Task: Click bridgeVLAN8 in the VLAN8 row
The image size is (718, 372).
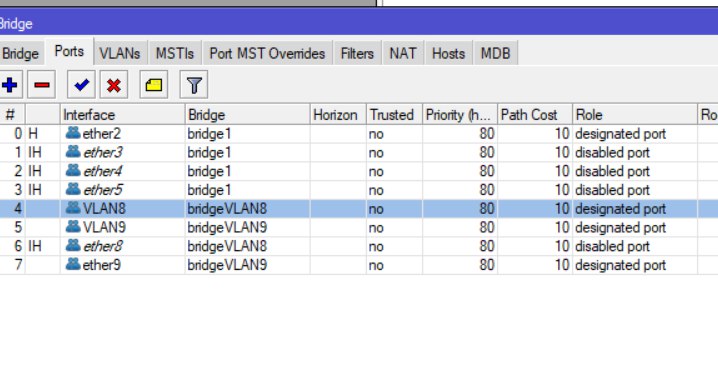Action: tap(227, 209)
